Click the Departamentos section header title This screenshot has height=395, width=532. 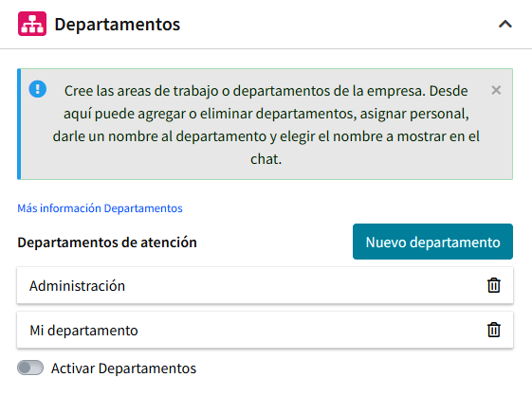pos(117,25)
